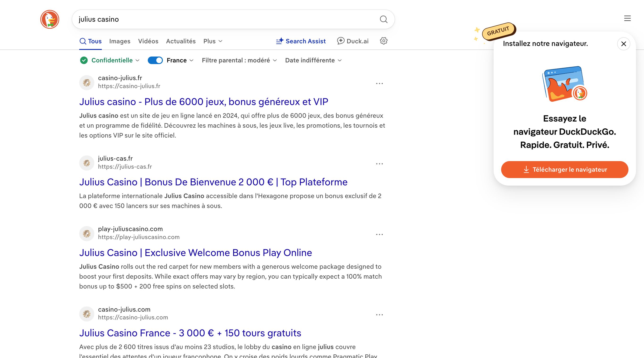Click the DuckDuckGo duck logo
This screenshot has width=644, height=358.
pyautogui.click(x=50, y=19)
